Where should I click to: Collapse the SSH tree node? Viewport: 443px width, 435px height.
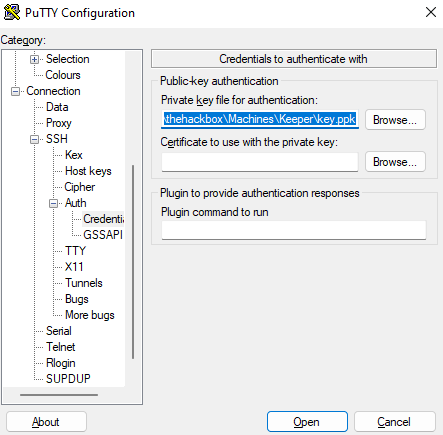34,139
